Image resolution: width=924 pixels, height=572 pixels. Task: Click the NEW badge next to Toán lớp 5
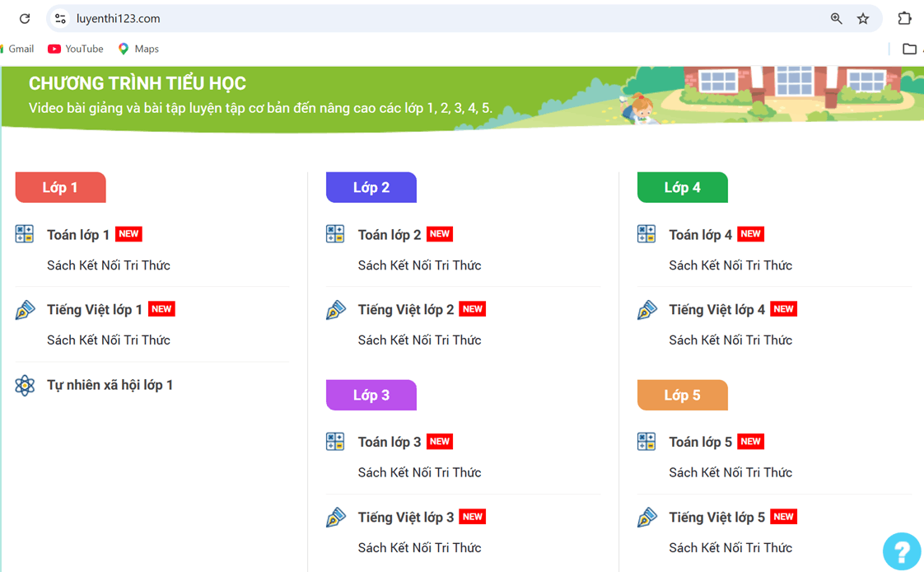point(751,442)
